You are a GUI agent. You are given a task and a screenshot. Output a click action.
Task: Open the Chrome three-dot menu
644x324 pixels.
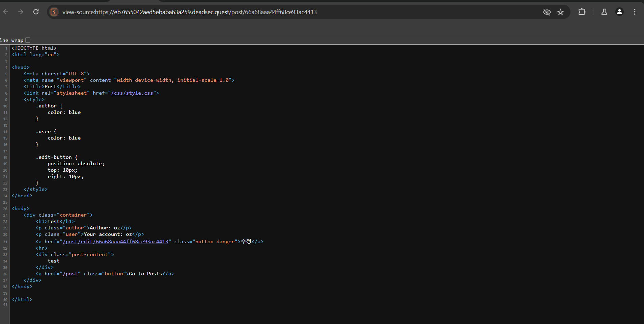[x=635, y=12]
